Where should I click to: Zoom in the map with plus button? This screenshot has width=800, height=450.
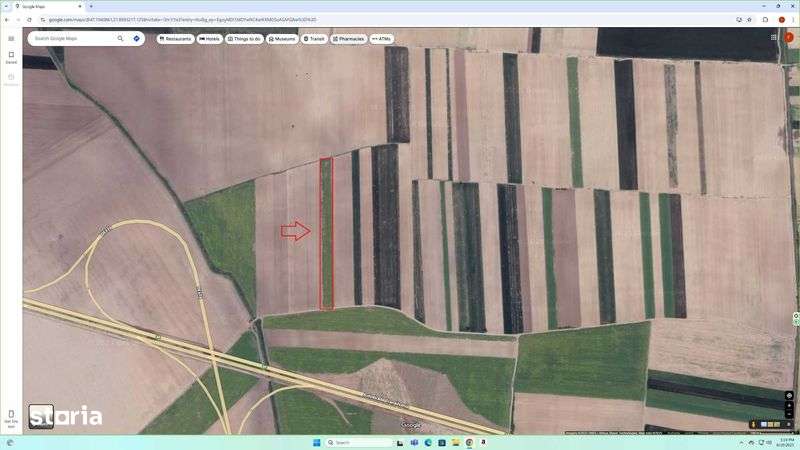pos(789,406)
